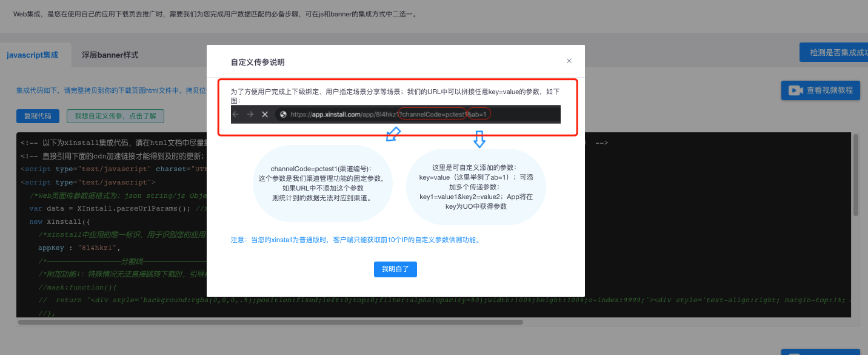Click the 检测是否集成成功 button
868x355 pixels.
(x=834, y=53)
